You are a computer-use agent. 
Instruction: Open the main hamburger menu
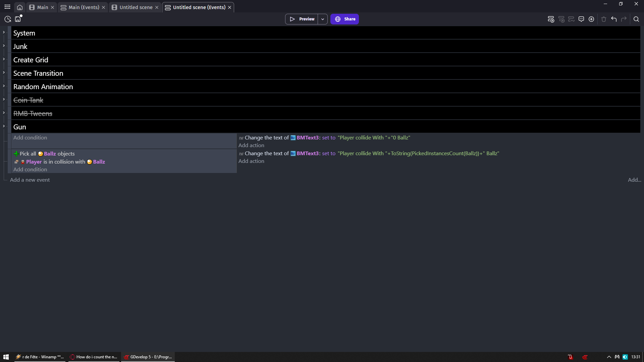7,7
